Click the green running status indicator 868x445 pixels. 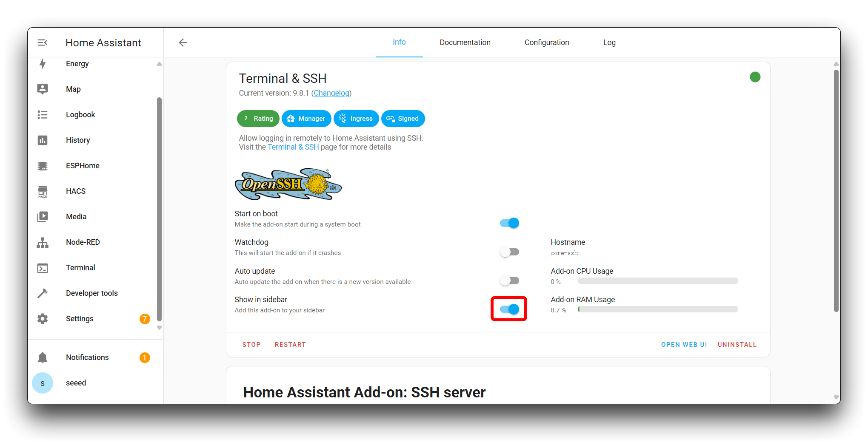tap(755, 77)
